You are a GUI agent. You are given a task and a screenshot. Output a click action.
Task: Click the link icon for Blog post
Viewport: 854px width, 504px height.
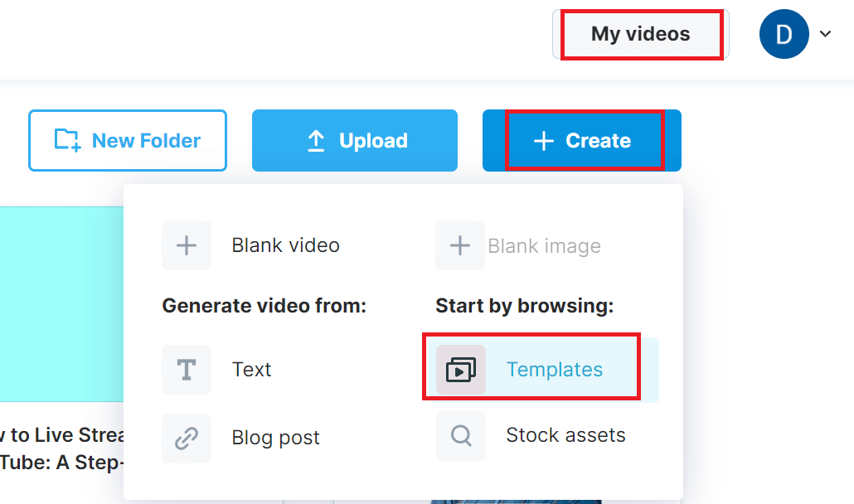[x=187, y=438]
